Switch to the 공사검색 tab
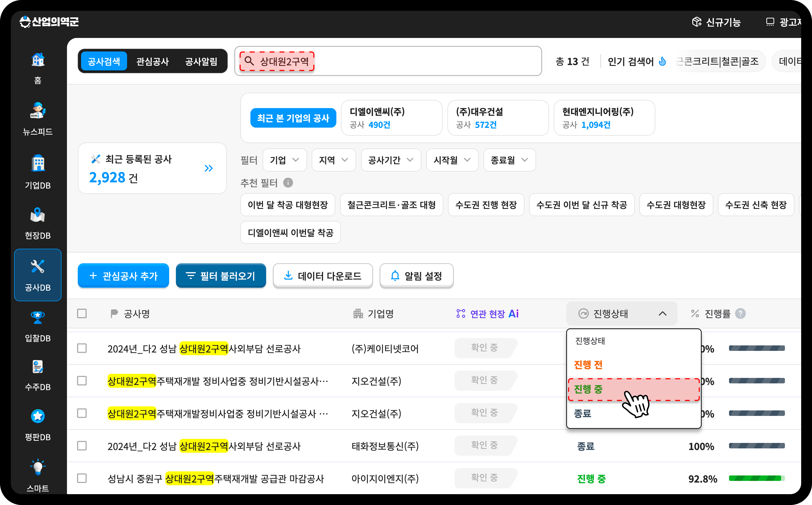 click(x=104, y=61)
